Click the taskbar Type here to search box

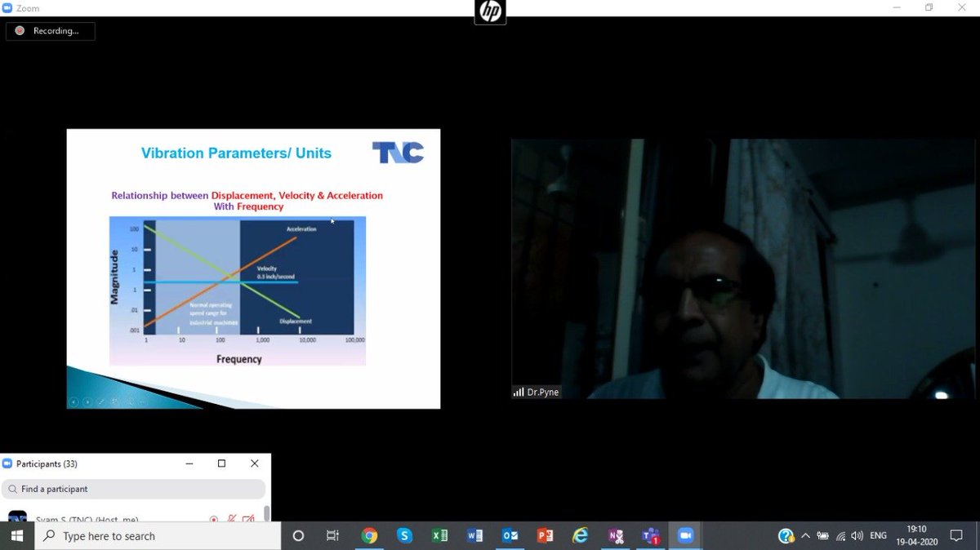click(158, 536)
